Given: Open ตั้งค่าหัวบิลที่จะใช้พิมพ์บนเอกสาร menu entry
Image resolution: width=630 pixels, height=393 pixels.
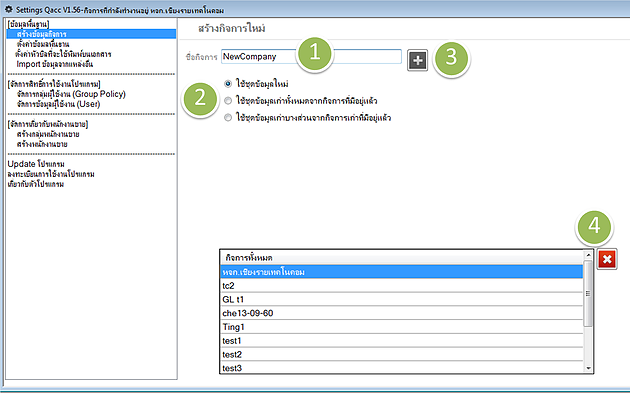Looking at the screenshot, I should click(63, 54).
